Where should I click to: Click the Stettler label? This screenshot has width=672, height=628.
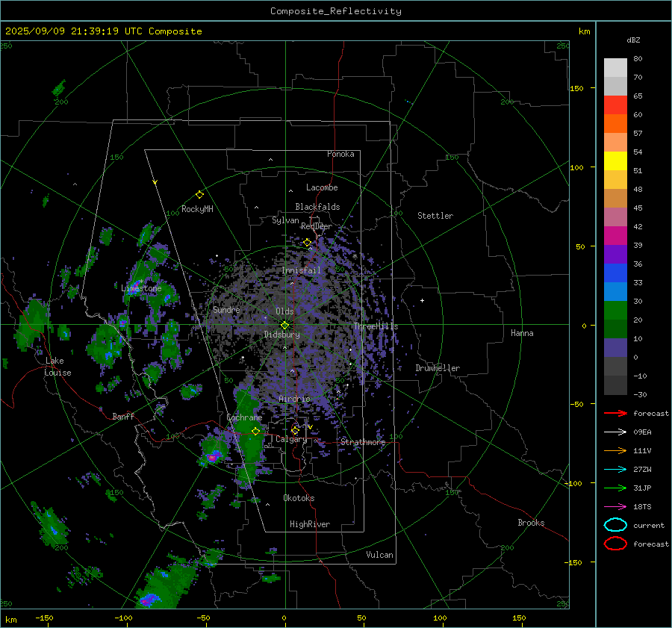click(435, 216)
